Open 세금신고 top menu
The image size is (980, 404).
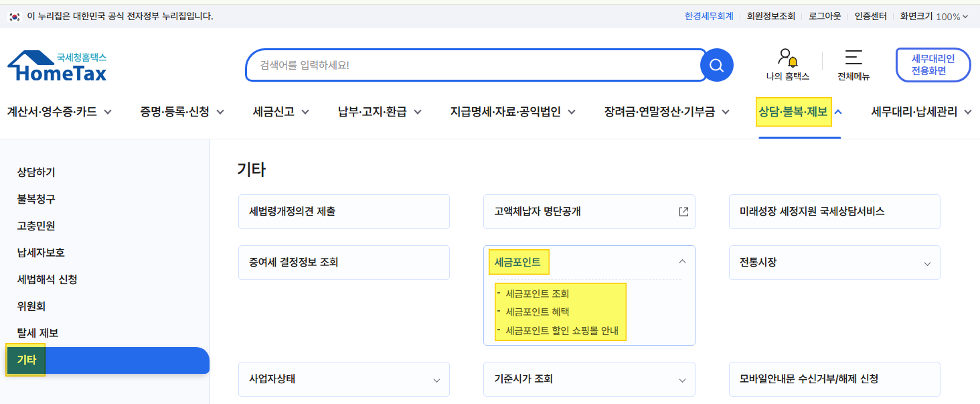(x=281, y=111)
